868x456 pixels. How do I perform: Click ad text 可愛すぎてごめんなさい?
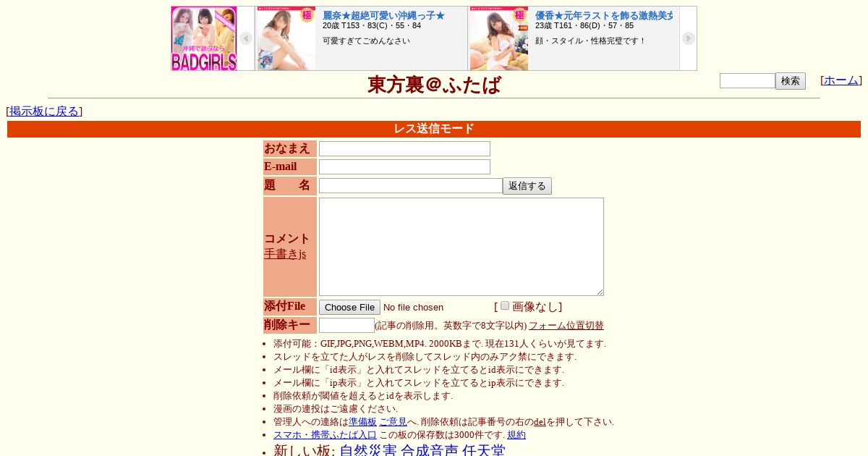(x=366, y=41)
